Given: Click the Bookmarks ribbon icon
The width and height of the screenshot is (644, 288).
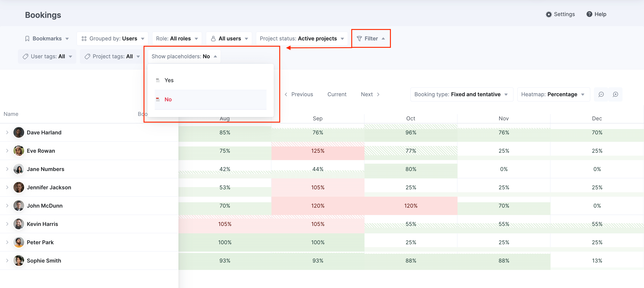Looking at the screenshot, I should 27,39.
